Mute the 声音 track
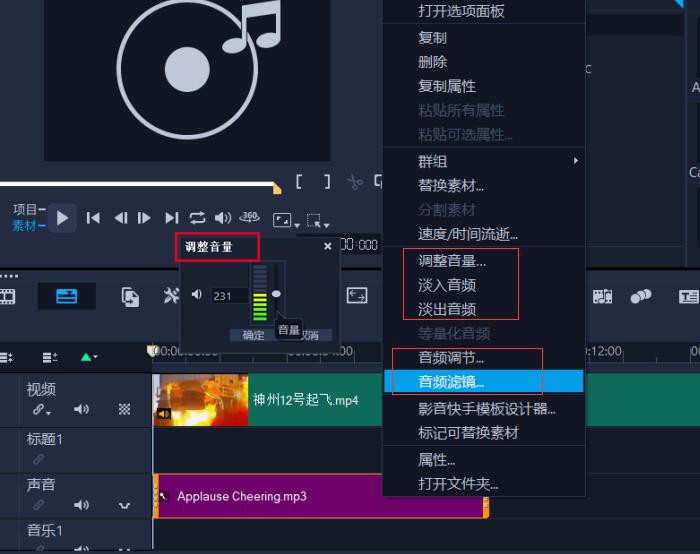The image size is (700, 554). tap(81, 505)
